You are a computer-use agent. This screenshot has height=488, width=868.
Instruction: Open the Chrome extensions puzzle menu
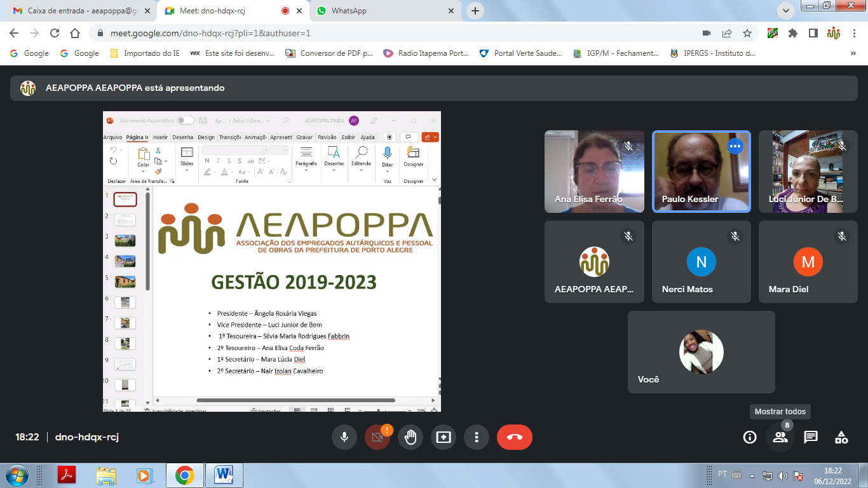tap(793, 33)
